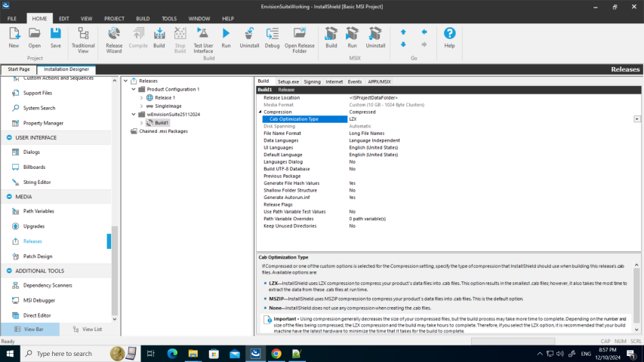Image resolution: width=644 pixels, height=362 pixels.
Task: Open Path Variables view
Action: pyautogui.click(x=39, y=211)
